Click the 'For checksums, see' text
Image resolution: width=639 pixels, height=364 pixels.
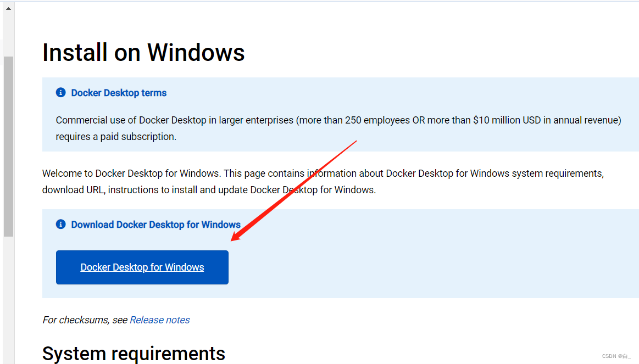point(85,320)
